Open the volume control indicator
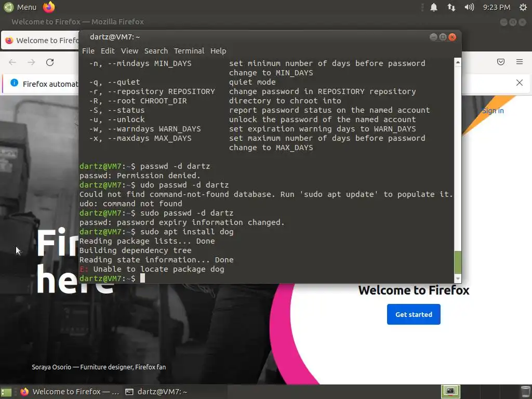Screen dimensions: 532x399 click(x=469, y=7)
